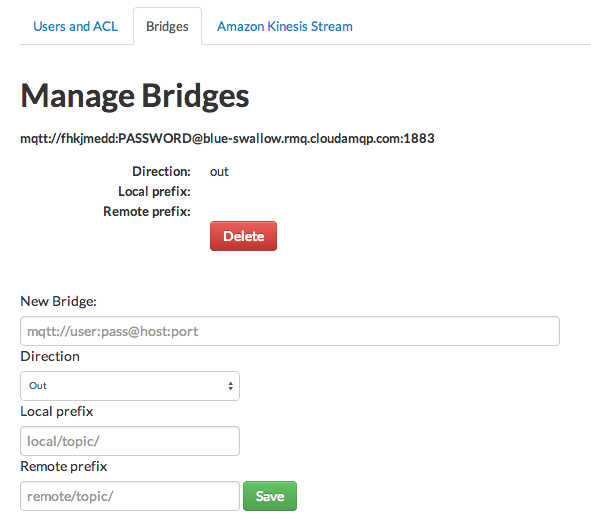Click the "out" direction value

point(219,172)
